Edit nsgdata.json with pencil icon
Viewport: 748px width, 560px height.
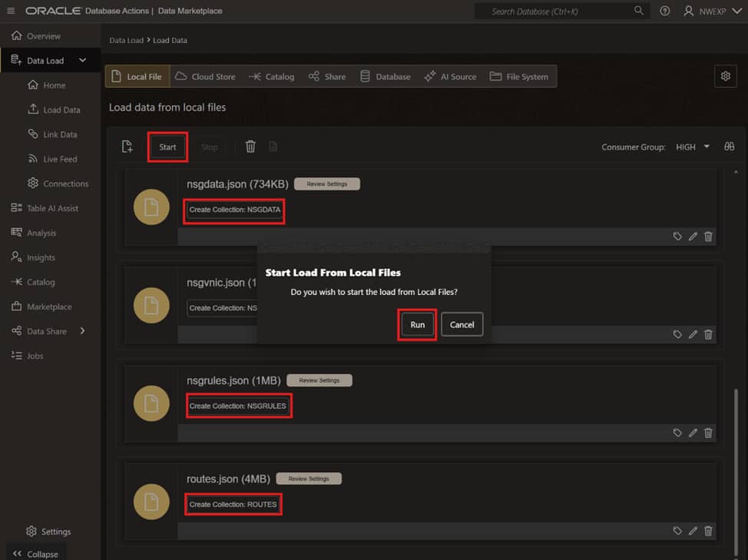tap(693, 236)
